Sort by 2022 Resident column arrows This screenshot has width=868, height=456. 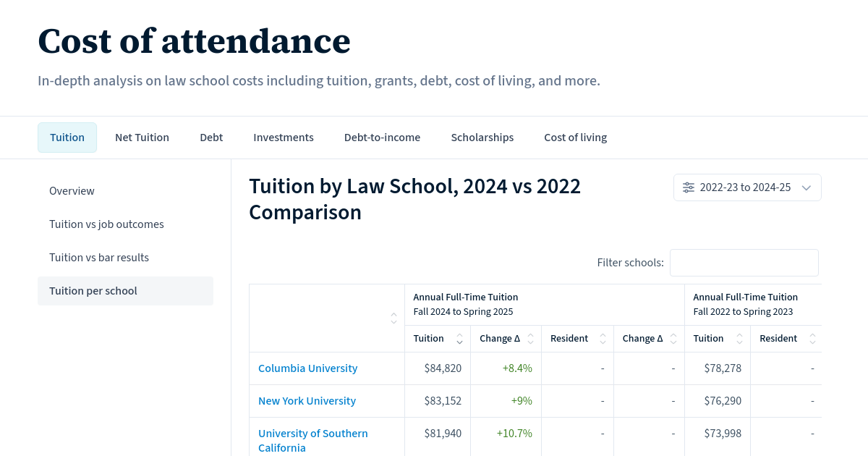pyautogui.click(x=812, y=339)
